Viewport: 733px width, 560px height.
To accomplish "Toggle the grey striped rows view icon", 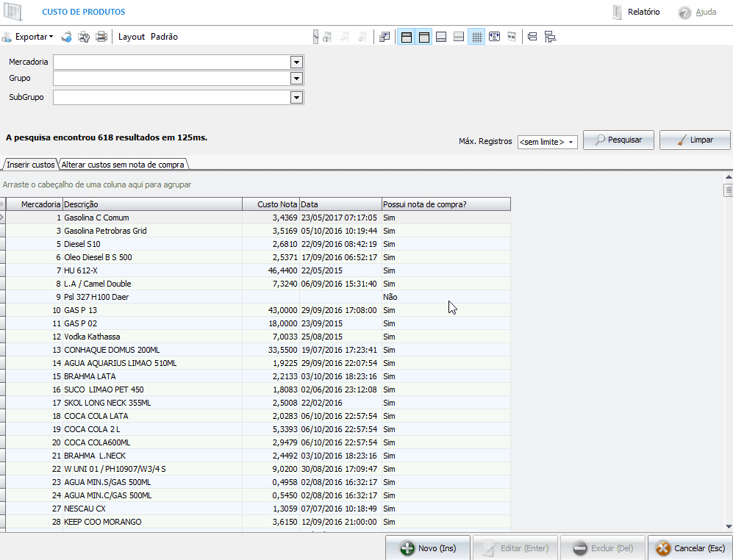I will click(x=459, y=37).
